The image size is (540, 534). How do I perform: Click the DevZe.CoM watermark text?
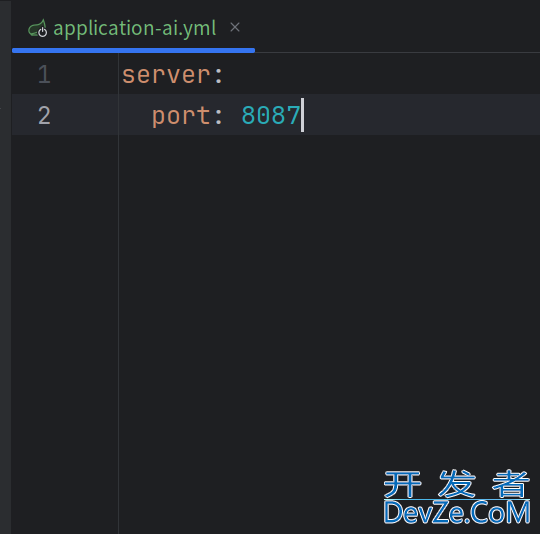(457, 513)
